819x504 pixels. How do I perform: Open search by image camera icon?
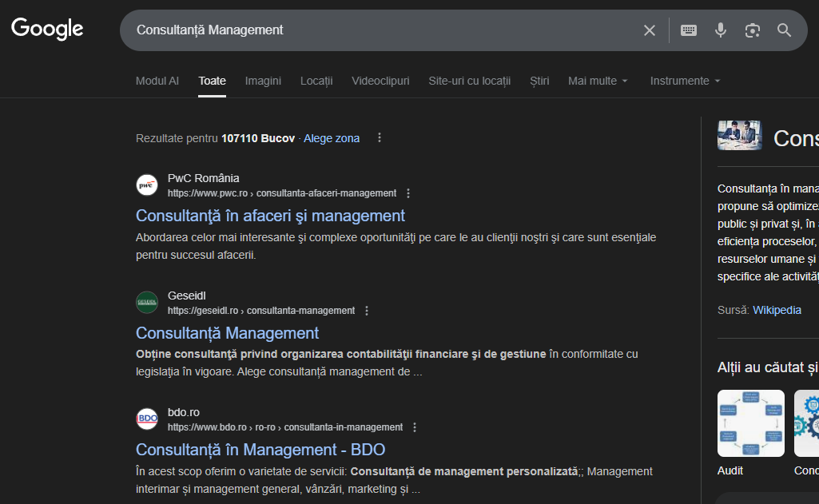(x=752, y=30)
